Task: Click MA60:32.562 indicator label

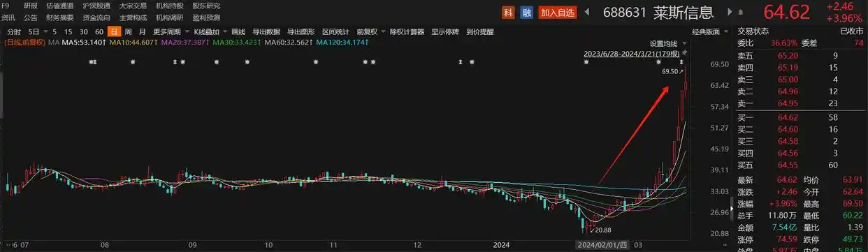Action: 289,43
